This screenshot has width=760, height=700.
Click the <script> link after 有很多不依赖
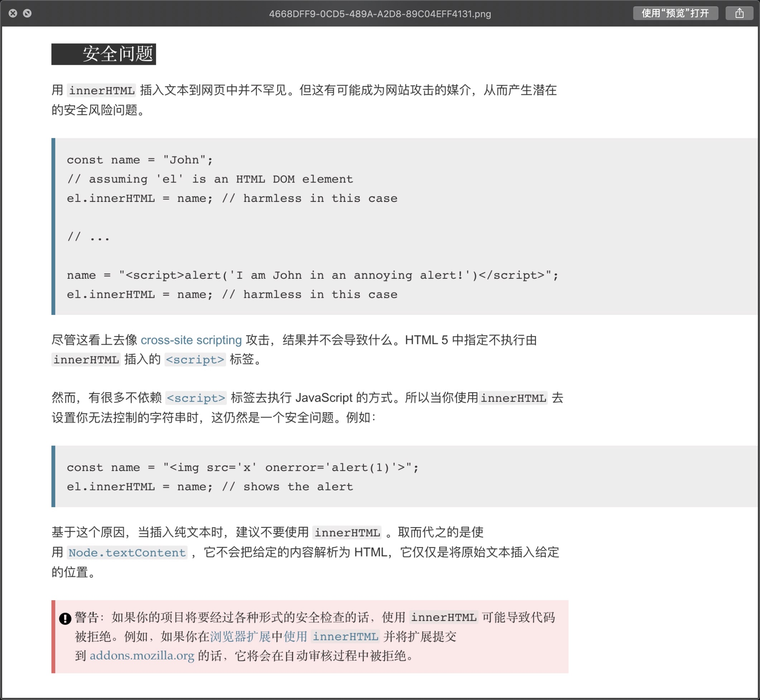[196, 398]
